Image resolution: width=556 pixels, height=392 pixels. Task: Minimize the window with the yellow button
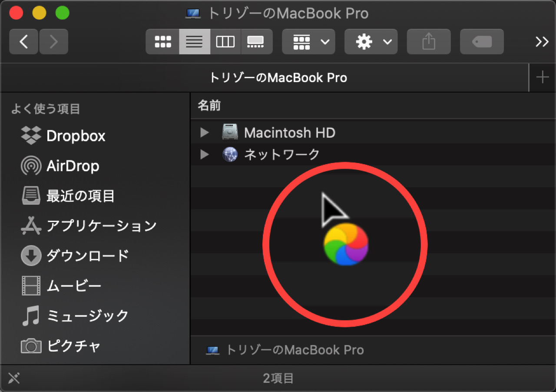coord(40,13)
